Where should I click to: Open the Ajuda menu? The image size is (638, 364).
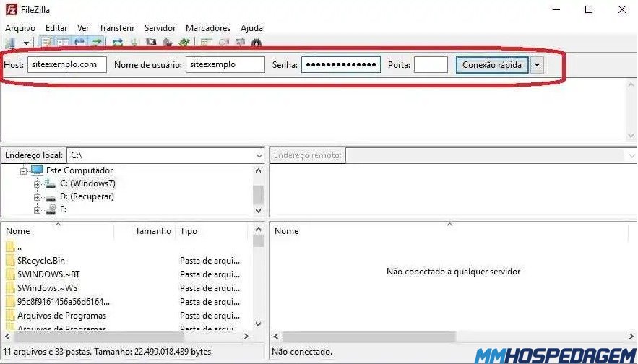251,28
